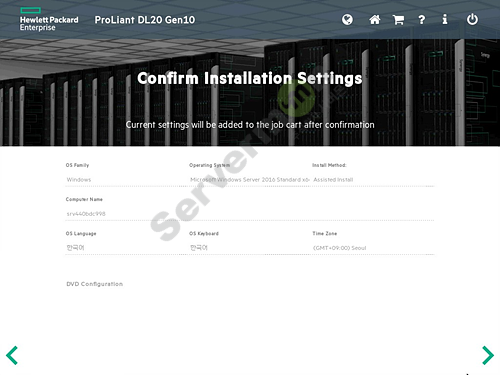
Task: Click the power icon
Action: (472, 19)
